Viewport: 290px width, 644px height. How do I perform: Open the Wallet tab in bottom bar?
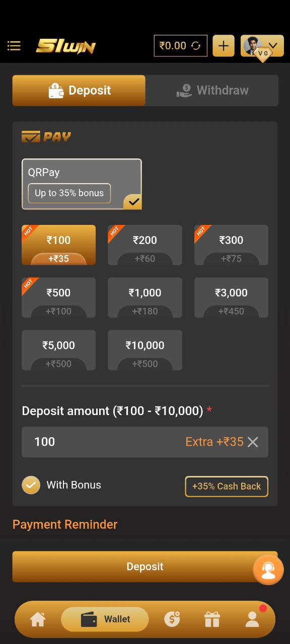tap(104, 619)
